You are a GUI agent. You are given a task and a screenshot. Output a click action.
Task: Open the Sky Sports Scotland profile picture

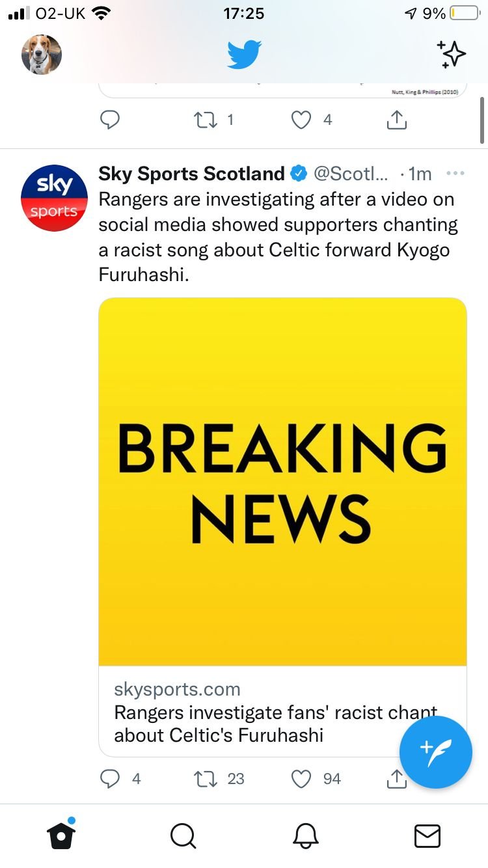coord(54,198)
